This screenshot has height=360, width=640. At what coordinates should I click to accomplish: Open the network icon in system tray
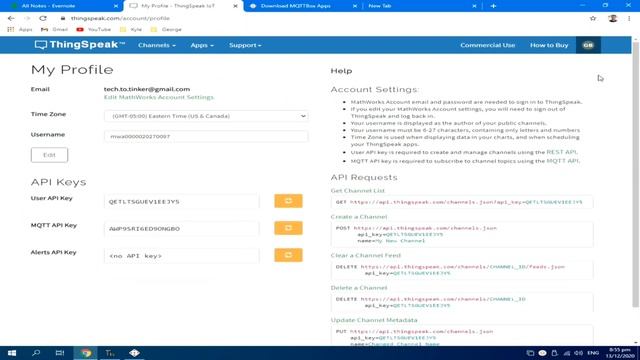[567, 353]
